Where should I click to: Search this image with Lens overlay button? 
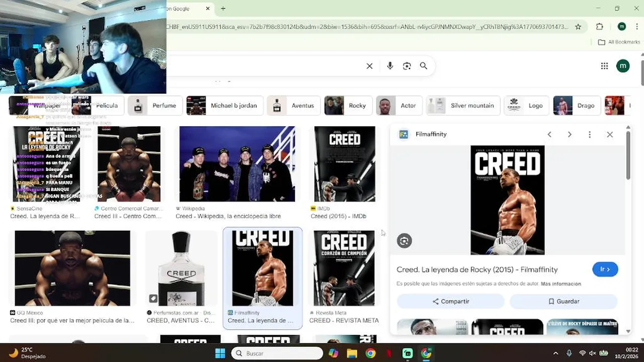click(x=404, y=241)
